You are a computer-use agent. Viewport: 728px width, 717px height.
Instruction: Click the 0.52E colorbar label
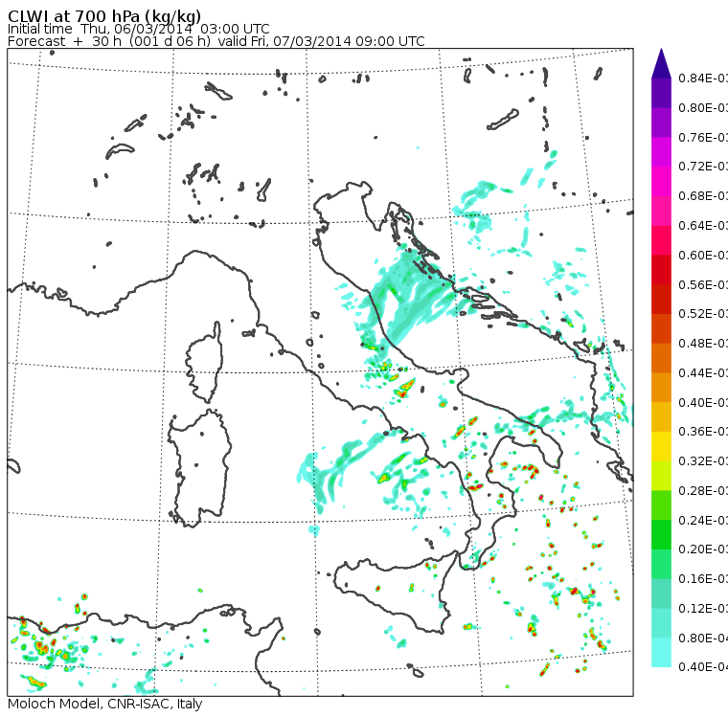(703, 314)
